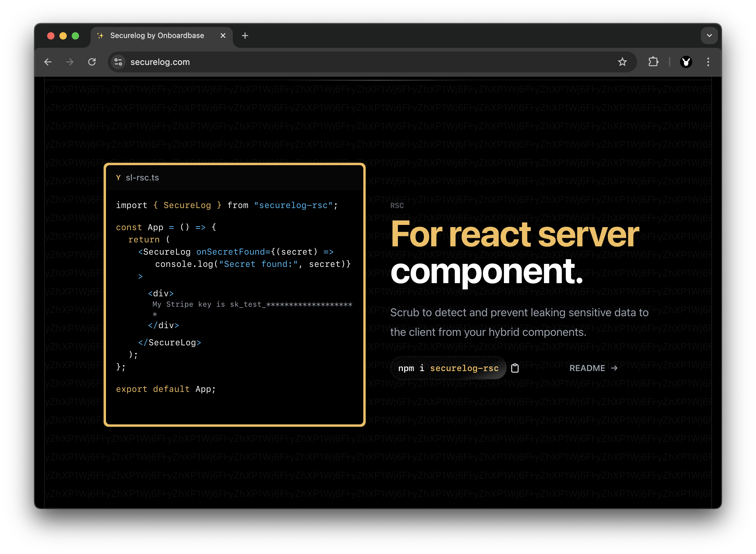Screen dimensions: 756x554
Task: Click the import SecureLog code line
Action: pos(227,205)
